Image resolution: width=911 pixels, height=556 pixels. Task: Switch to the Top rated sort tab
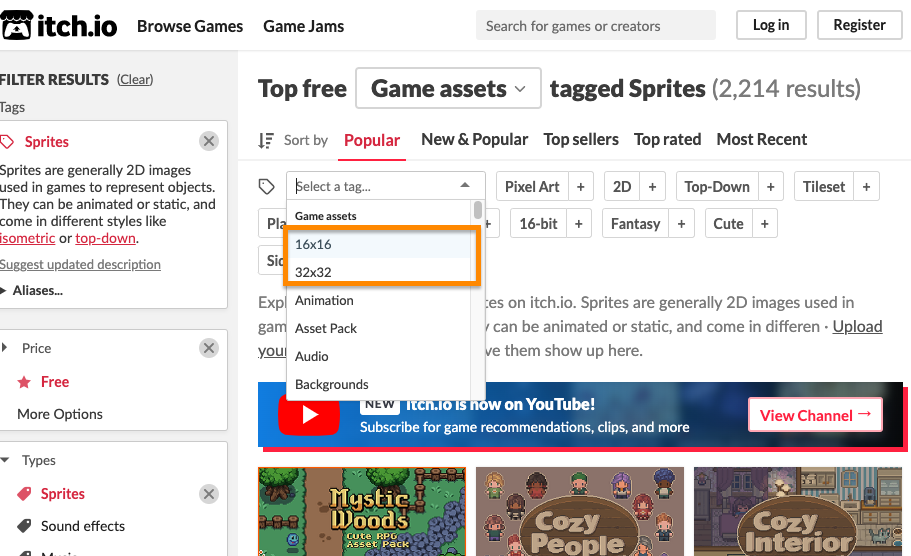(667, 140)
